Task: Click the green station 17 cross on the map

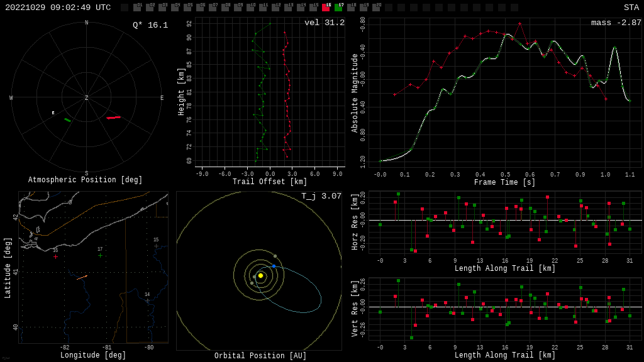Action: 100,256
